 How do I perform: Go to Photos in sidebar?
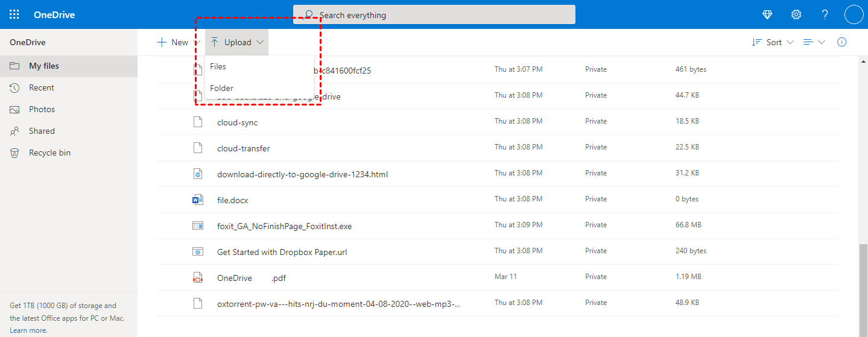click(x=69, y=110)
